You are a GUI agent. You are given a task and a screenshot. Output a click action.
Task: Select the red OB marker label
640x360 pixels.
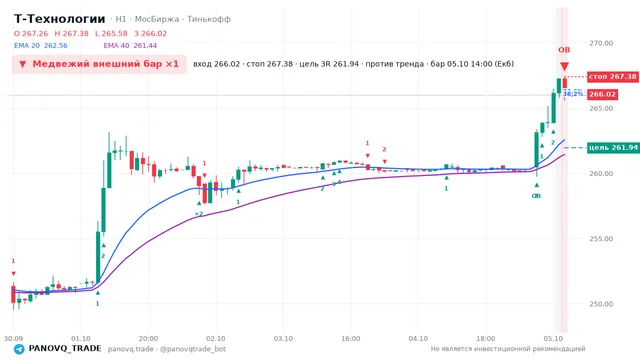click(x=564, y=50)
